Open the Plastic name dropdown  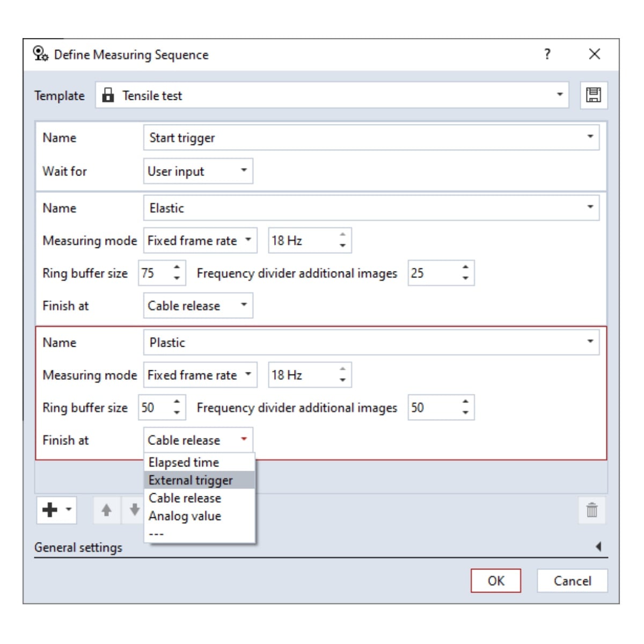click(371, 342)
